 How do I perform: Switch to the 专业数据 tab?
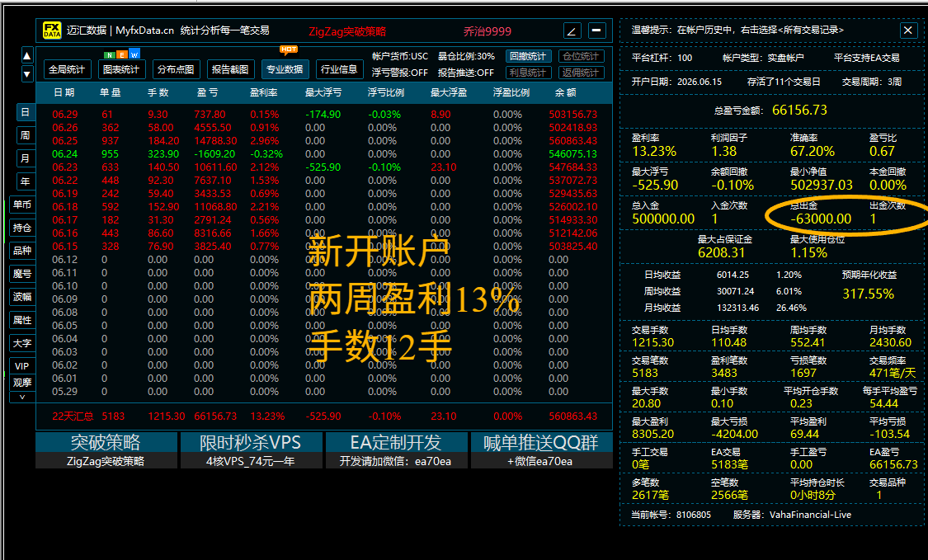tap(285, 69)
